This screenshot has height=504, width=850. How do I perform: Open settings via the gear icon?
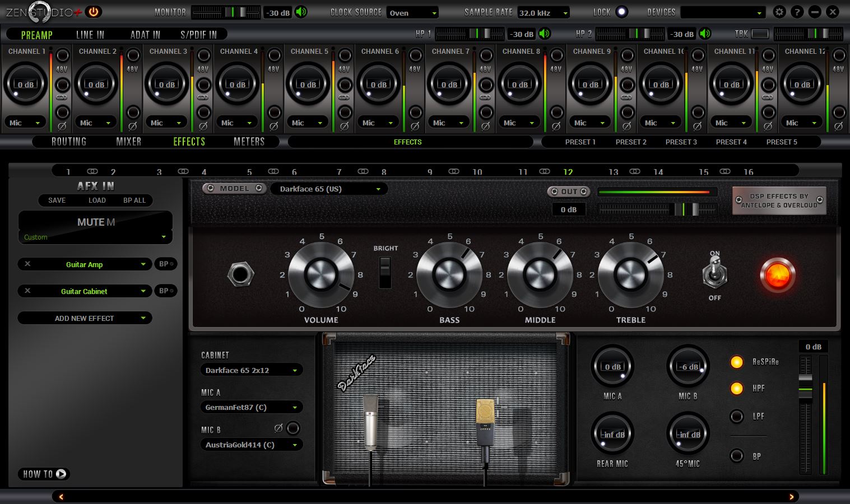(x=779, y=12)
